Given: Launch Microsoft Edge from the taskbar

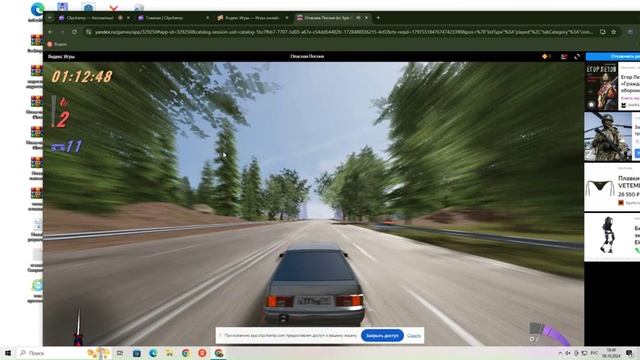Looking at the screenshot, I should point(153,353).
